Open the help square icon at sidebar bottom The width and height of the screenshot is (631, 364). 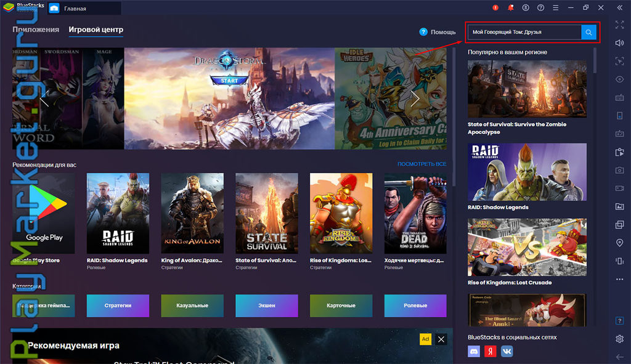coord(620,320)
